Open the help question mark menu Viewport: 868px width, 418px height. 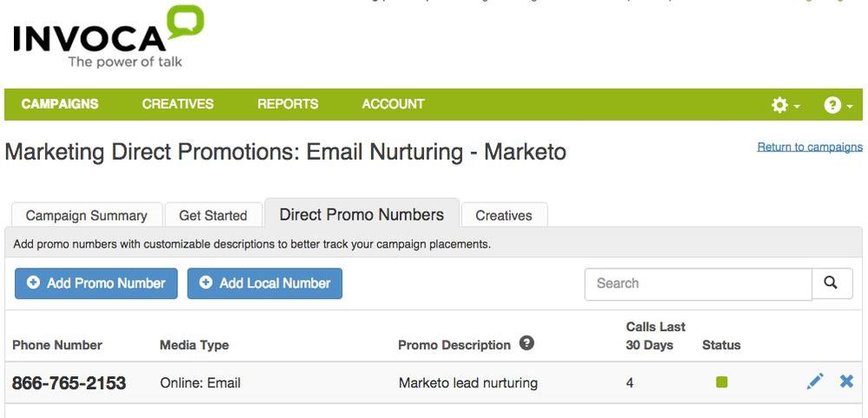click(838, 104)
